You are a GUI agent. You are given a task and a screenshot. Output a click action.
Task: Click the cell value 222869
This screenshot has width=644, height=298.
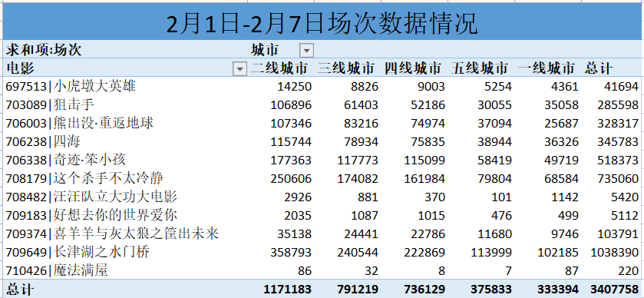pos(424,253)
